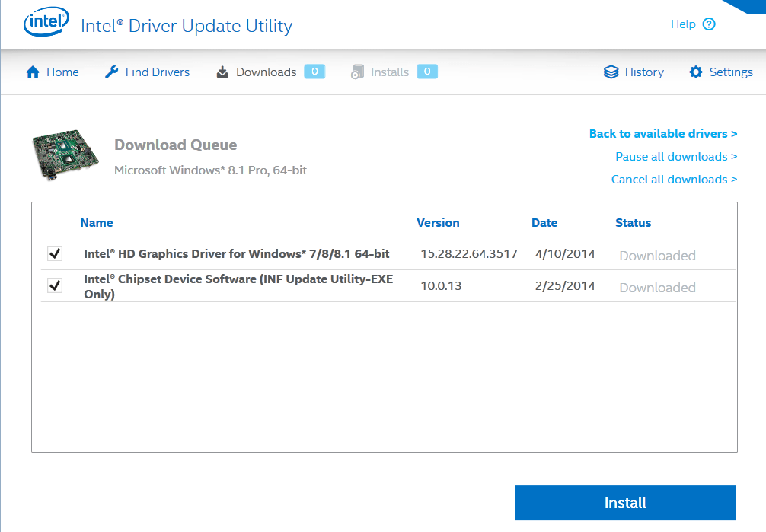Click the Settings gear icon

[695, 72]
